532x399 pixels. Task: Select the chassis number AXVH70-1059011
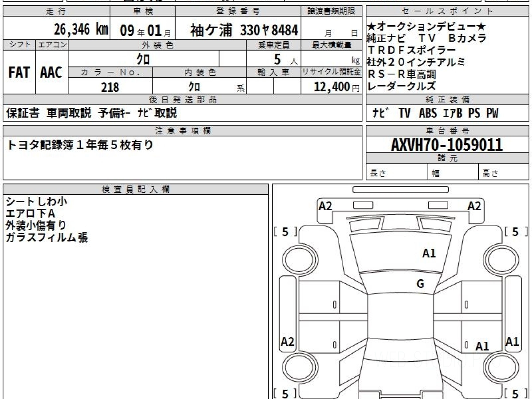click(x=446, y=145)
